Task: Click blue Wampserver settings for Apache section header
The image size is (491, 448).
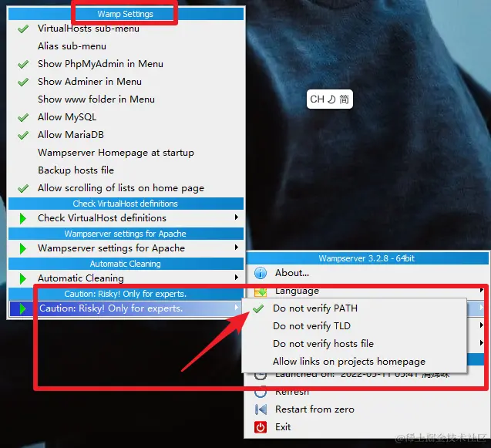Action: [126, 234]
